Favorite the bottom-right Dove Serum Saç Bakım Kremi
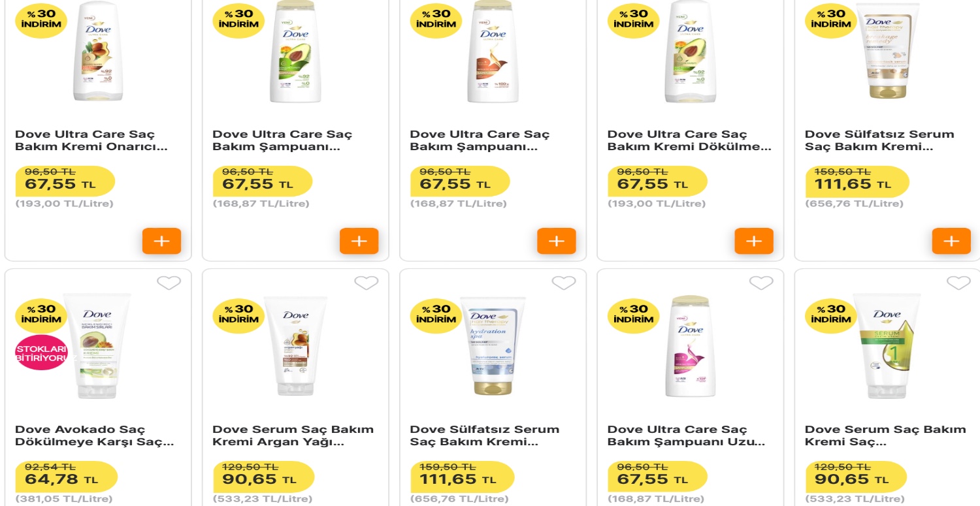 point(958,283)
